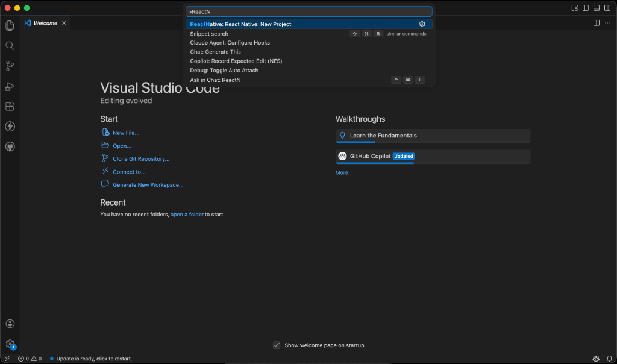
Task: Select the Welcome tab
Action: (x=45, y=23)
